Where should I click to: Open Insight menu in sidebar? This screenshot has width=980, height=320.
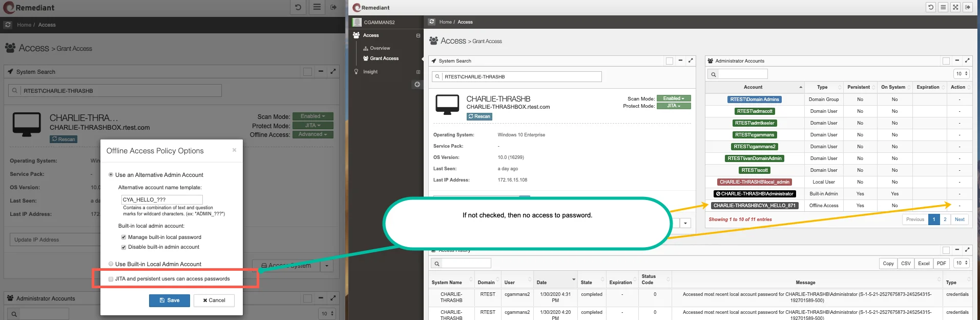coord(370,72)
